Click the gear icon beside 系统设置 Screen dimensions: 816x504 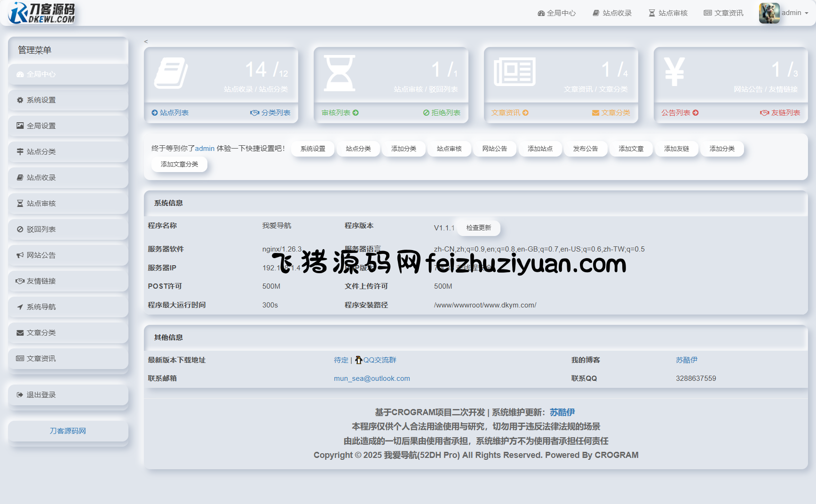click(20, 100)
